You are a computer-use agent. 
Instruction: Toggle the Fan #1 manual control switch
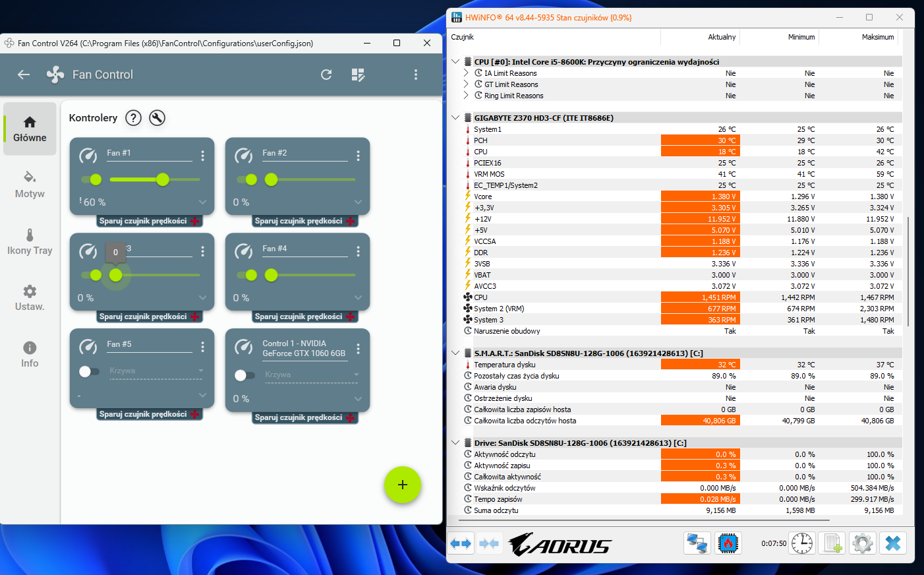[x=92, y=179]
